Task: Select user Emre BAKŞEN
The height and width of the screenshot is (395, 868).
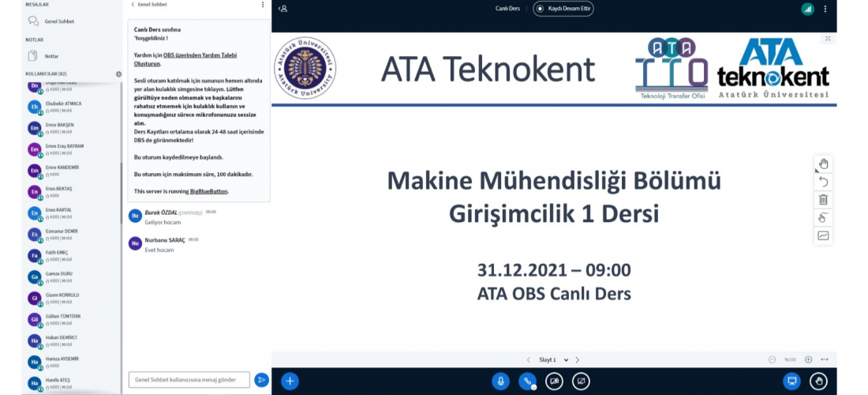Action: [x=73, y=128]
